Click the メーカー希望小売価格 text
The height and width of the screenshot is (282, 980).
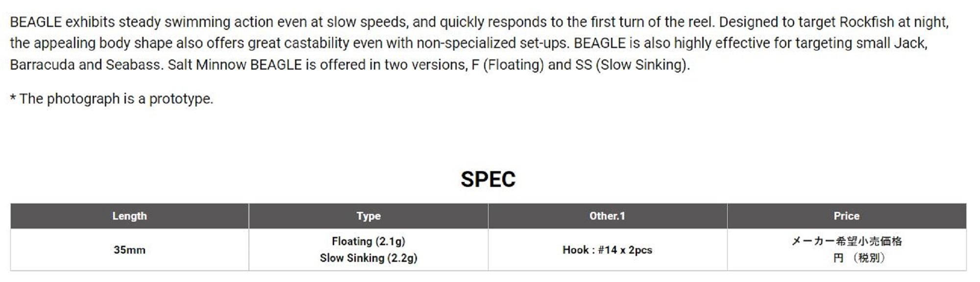tap(846, 241)
